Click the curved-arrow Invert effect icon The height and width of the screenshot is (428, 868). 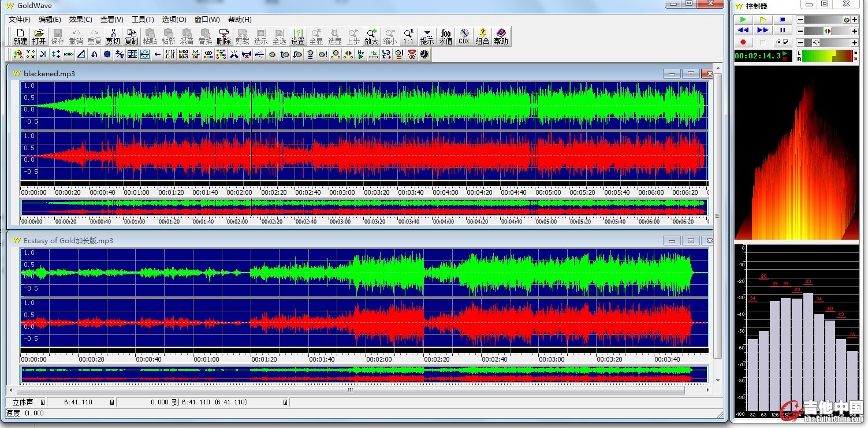point(94,54)
